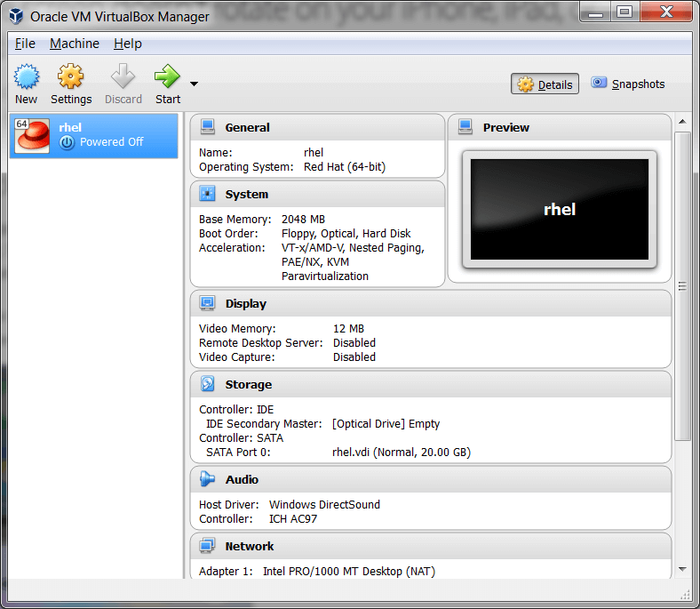Select the rhel virtual machine entry
Screen dimensions: 700x609
(94, 136)
